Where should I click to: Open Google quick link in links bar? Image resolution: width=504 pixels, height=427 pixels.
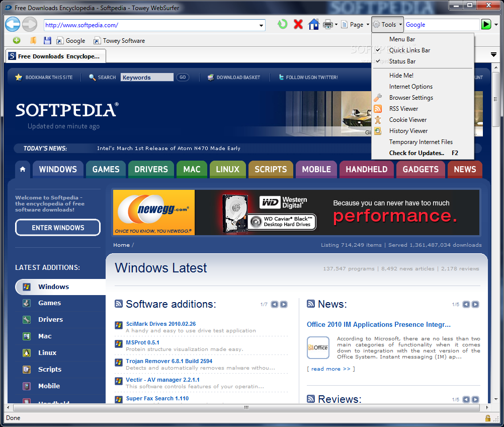[71, 41]
